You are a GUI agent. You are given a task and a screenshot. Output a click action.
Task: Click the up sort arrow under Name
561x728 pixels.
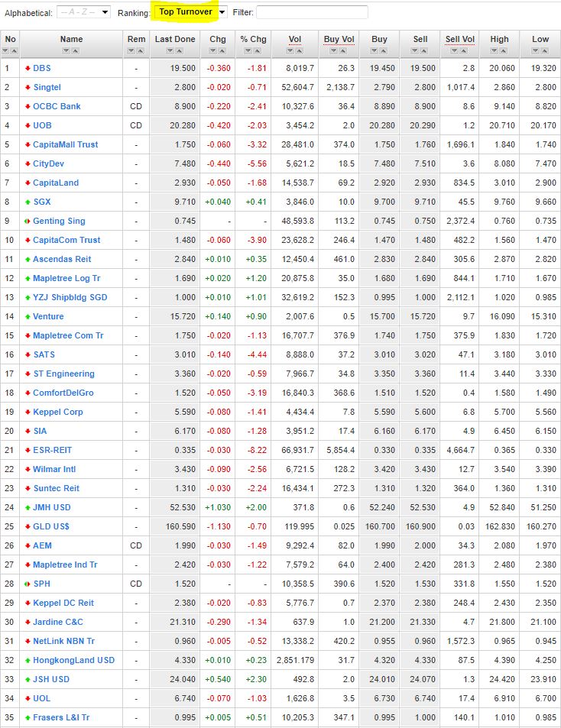point(75,50)
